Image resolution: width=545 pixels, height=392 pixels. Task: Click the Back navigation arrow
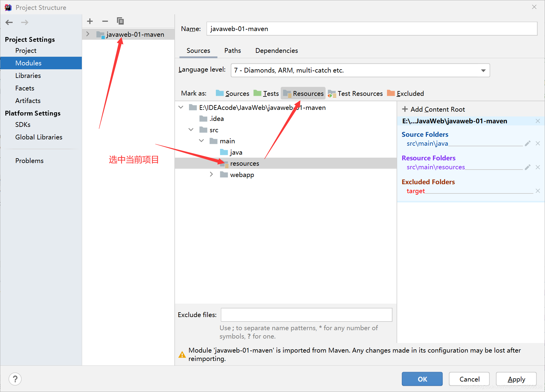(x=9, y=22)
